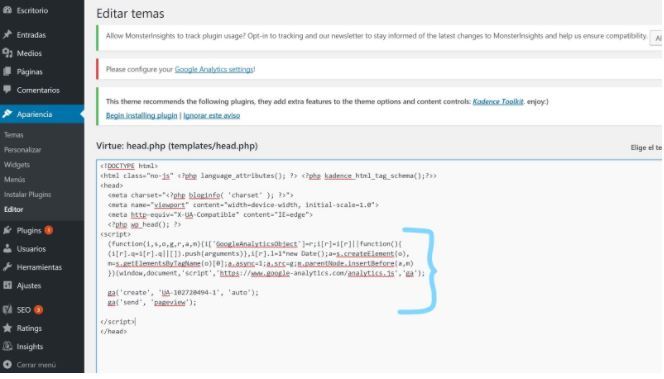Go to the Medios library menu
Screen dimensions: 664x379
29,53
